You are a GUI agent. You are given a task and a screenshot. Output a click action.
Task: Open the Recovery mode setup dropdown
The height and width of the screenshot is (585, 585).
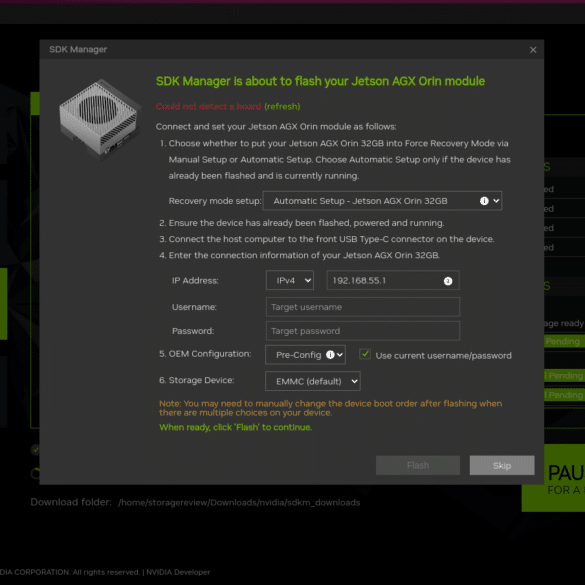382,201
